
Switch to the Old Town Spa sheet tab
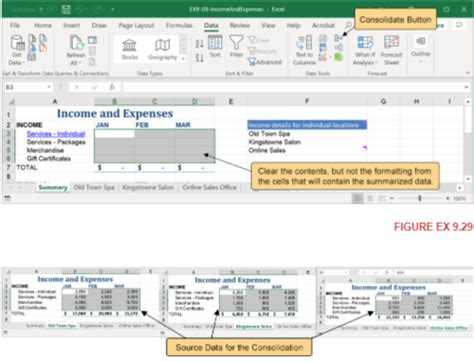(x=94, y=187)
